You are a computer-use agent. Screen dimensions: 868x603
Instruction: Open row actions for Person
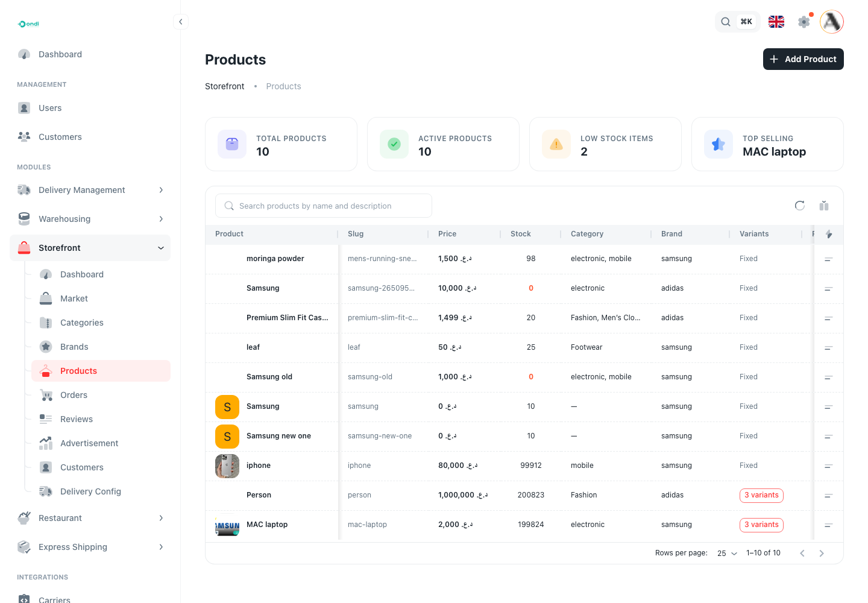(829, 496)
